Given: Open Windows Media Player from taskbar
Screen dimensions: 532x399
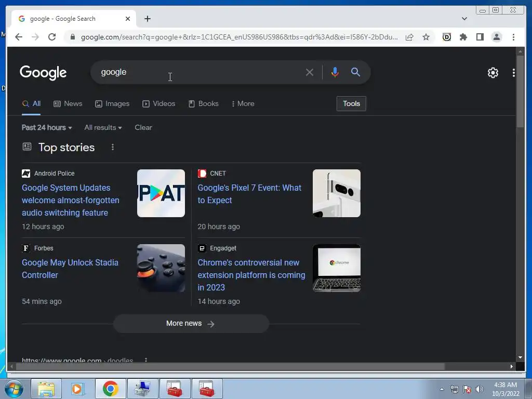Looking at the screenshot, I should pyautogui.click(x=78, y=389).
